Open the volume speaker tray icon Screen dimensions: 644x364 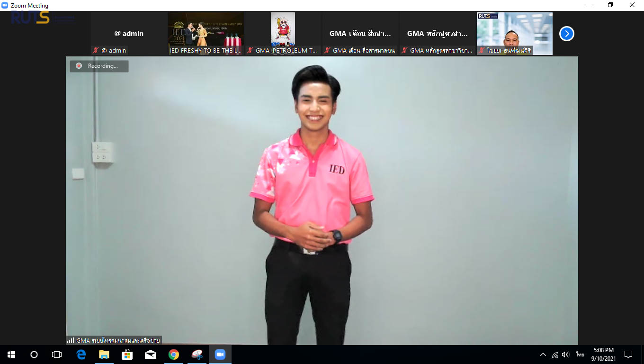click(x=565, y=355)
